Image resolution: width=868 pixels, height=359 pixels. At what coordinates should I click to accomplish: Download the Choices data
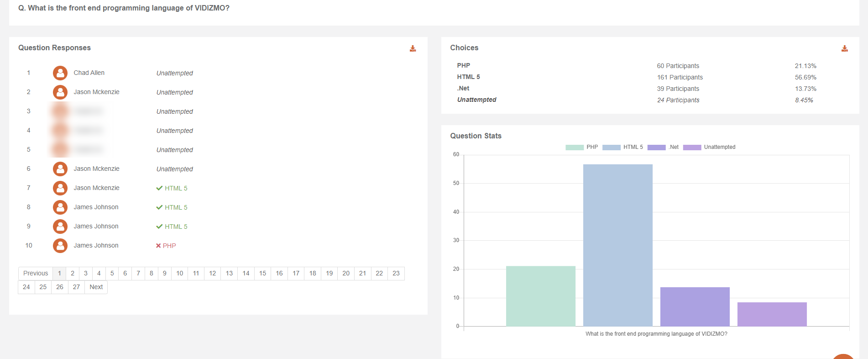(844, 48)
